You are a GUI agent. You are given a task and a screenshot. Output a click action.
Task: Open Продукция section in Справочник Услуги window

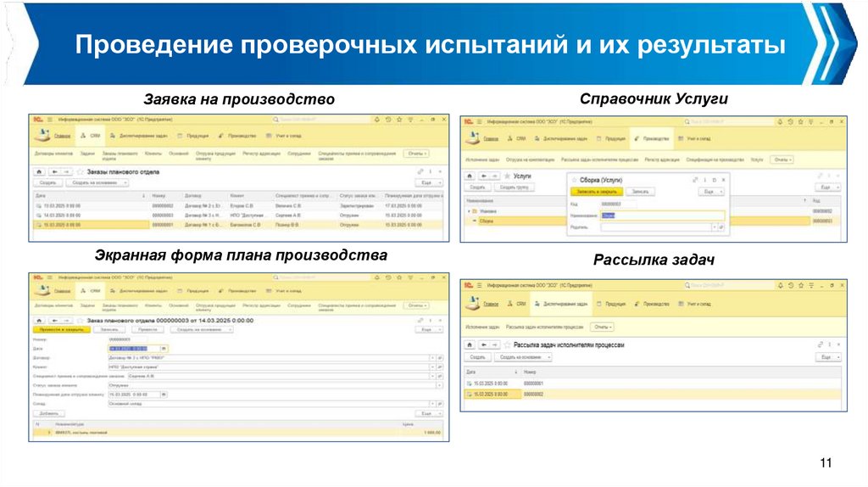click(x=610, y=138)
